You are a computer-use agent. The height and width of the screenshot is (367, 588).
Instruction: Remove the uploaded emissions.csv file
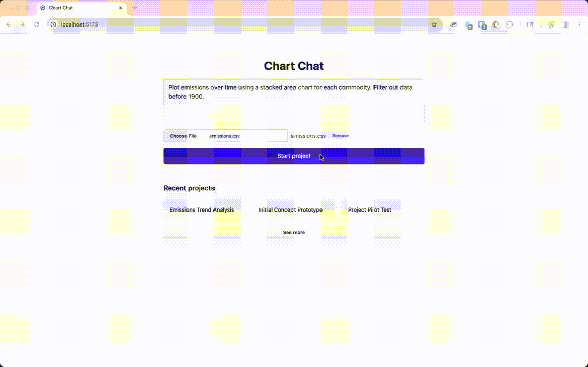pyautogui.click(x=340, y=136)
